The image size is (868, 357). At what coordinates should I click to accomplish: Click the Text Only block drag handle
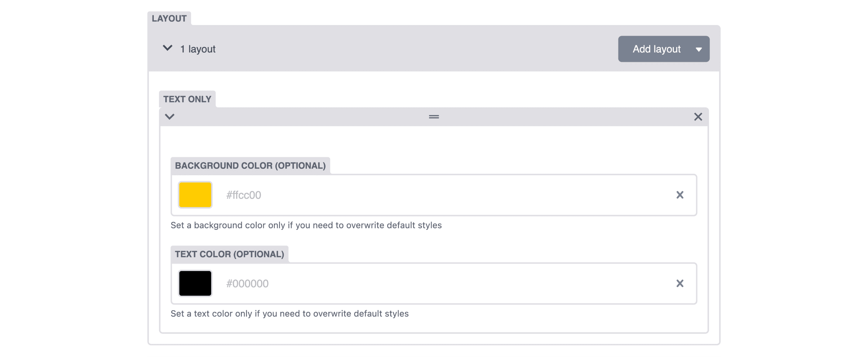[x=434, y=117]
